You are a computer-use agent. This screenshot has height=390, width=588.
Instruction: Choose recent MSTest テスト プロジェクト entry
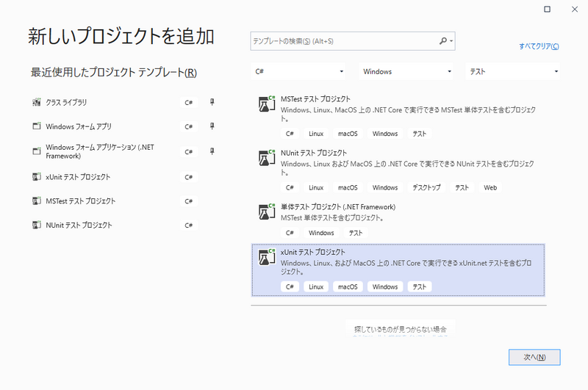[123, 201]
